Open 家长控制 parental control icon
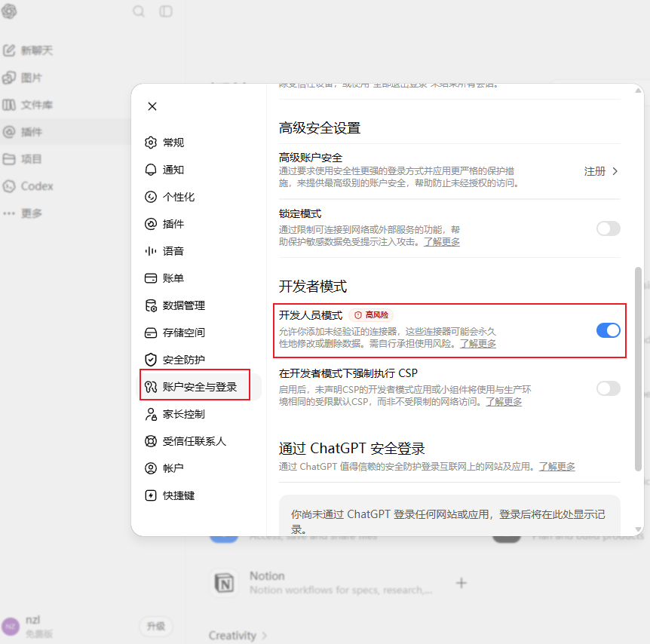 tap(151, 414)
